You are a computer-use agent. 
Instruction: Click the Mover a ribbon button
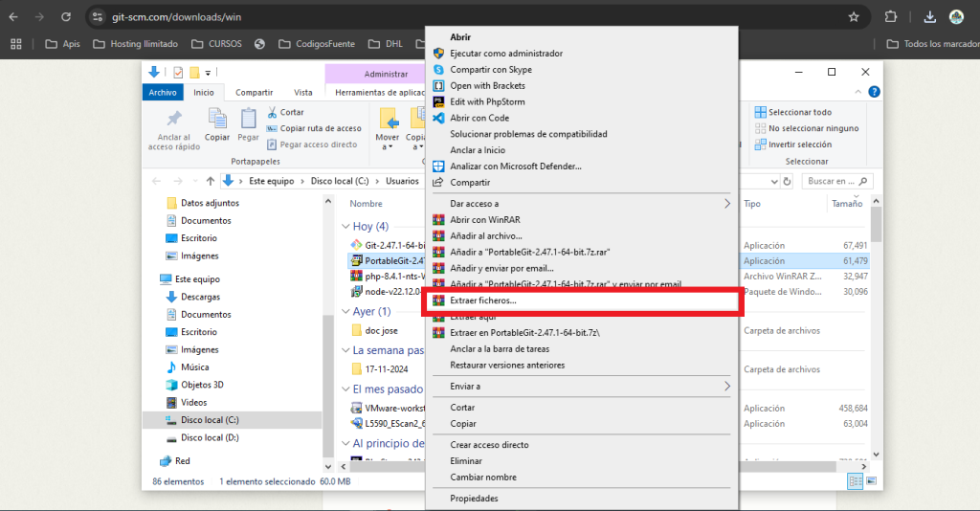tap(388, 128)
